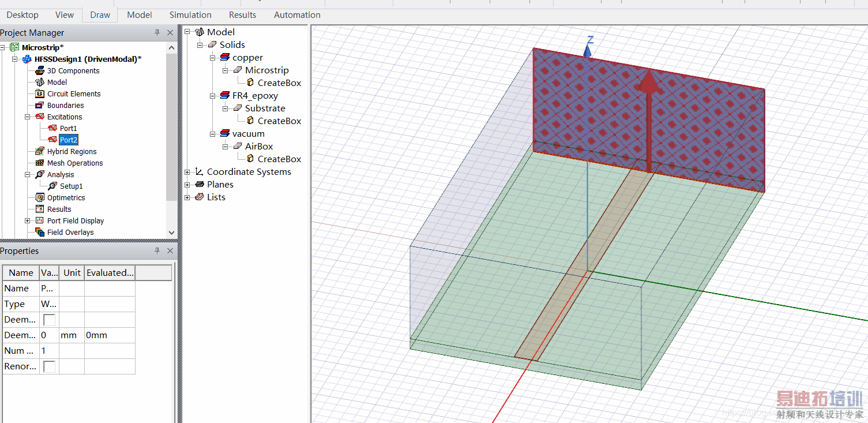868x423 pixels.
Task: Open the Field Overlays icon
Action: [x=39, y=233]
